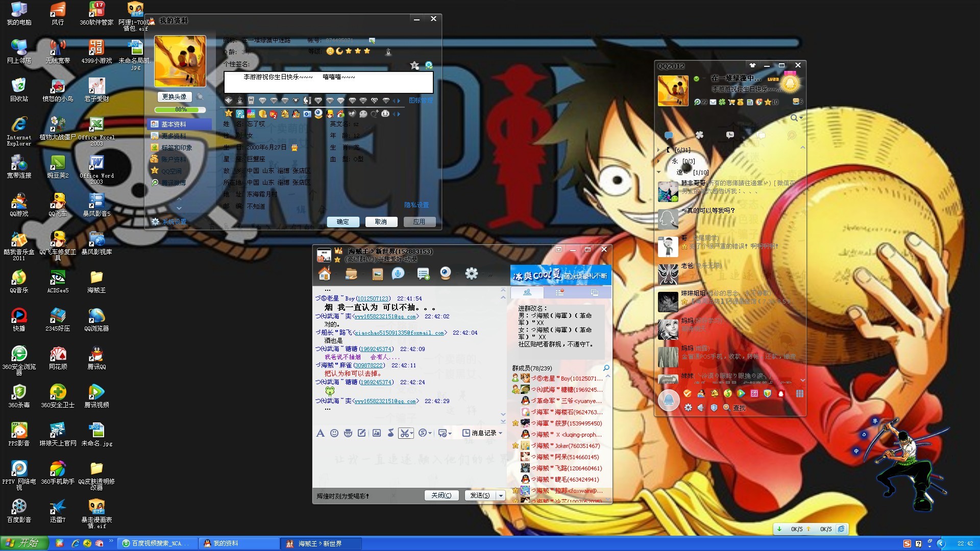Viewport: 980px width, 551px height.
Task: Open font settings A icon
Action: click(x=320, y=433)
